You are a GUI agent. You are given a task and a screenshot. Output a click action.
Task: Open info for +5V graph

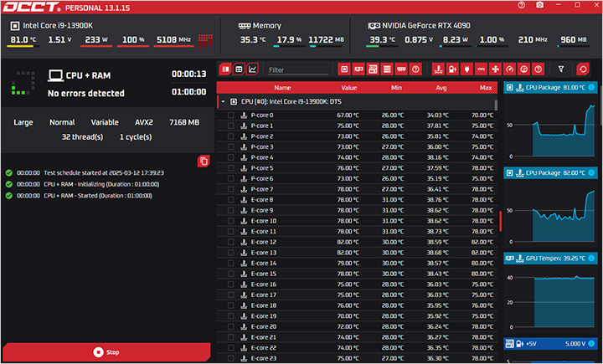click(x=591, y=344)
